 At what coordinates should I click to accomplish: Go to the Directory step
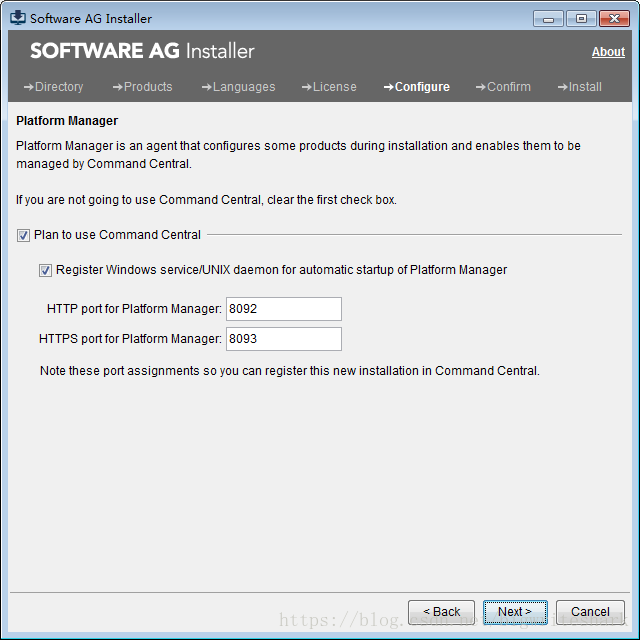pyautogui.click(x=53, y=87)
